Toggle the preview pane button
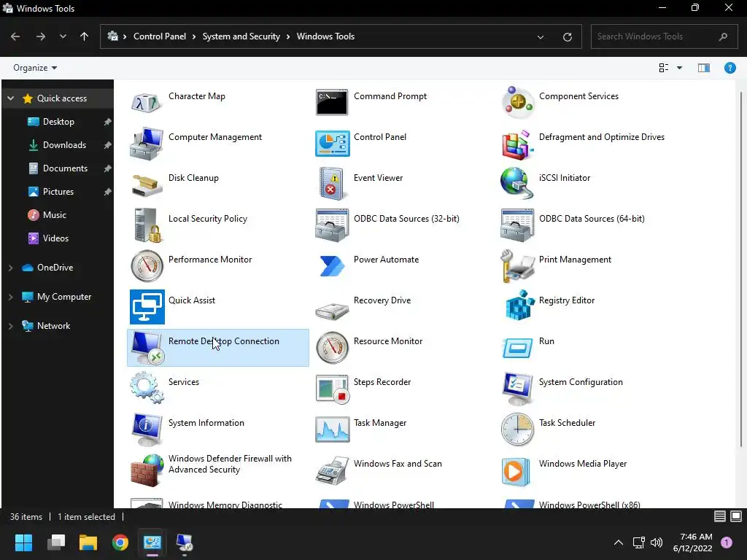747x560 pixels. tap(704, 68)
